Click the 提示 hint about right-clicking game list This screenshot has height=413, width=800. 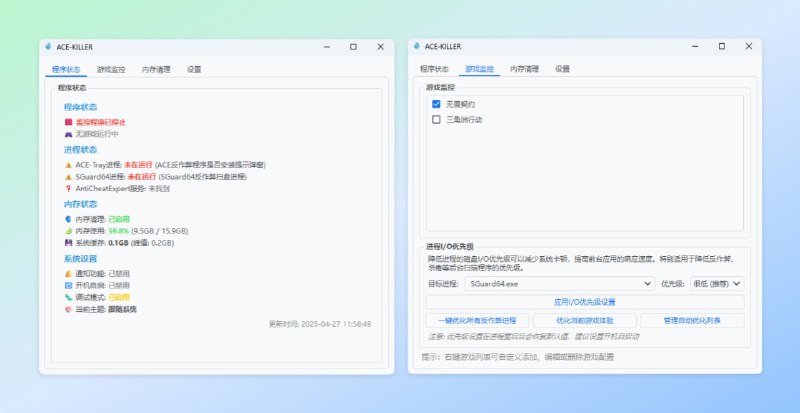pyautogui.click(x=517, y=357)
